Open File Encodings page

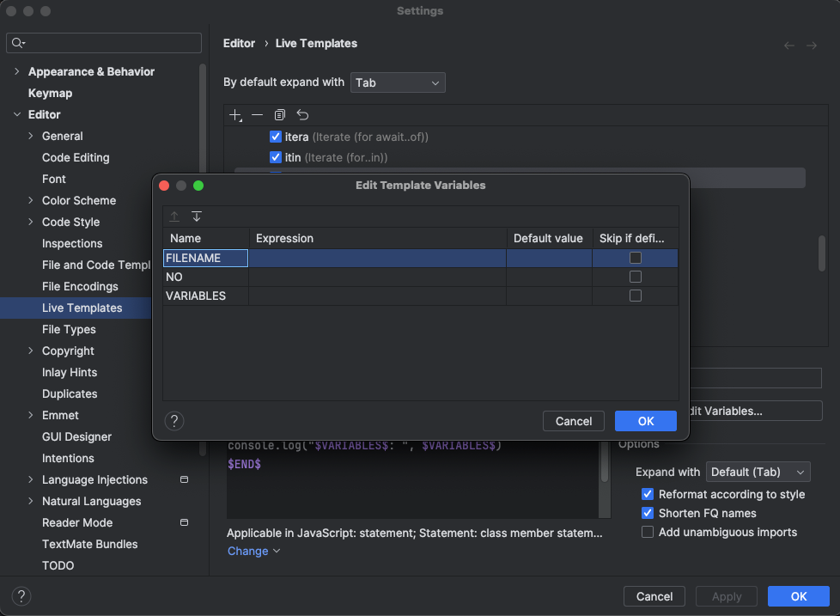[80, 287]
